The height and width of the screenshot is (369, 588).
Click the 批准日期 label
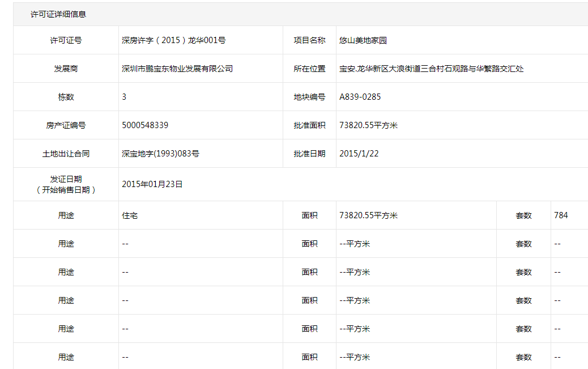point(309,154)
